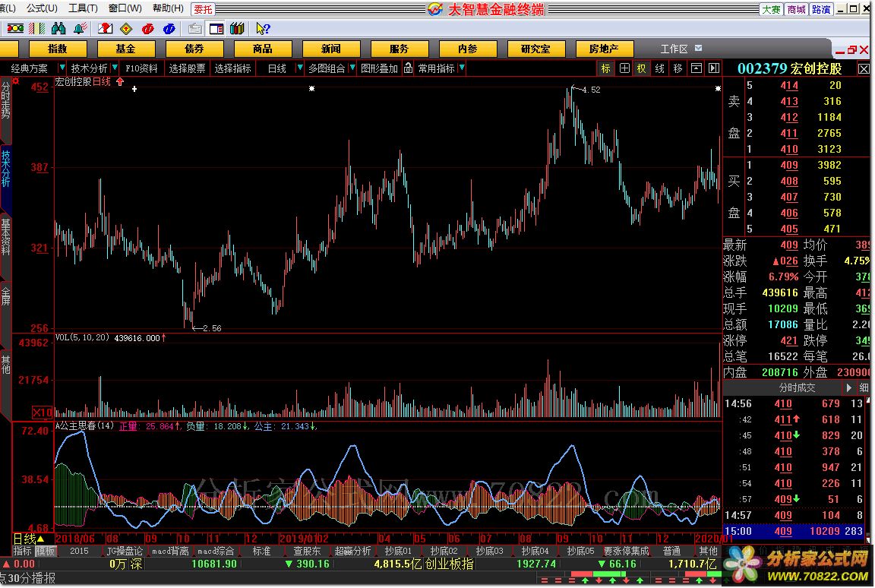Open the 研究室 section button
Screen dimensions: 875x588
pos(535,49)
